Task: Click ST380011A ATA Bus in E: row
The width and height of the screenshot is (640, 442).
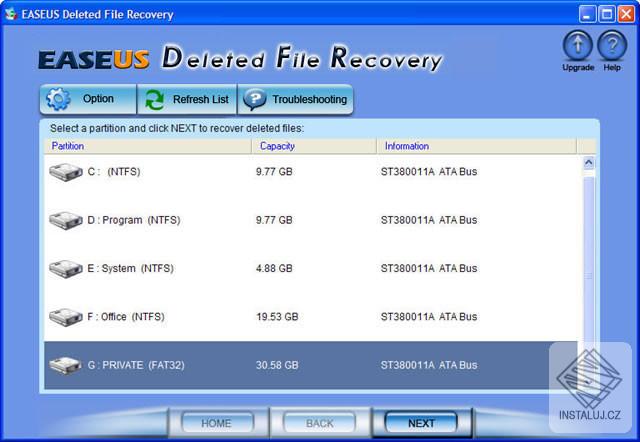Action: coord(429,268)
